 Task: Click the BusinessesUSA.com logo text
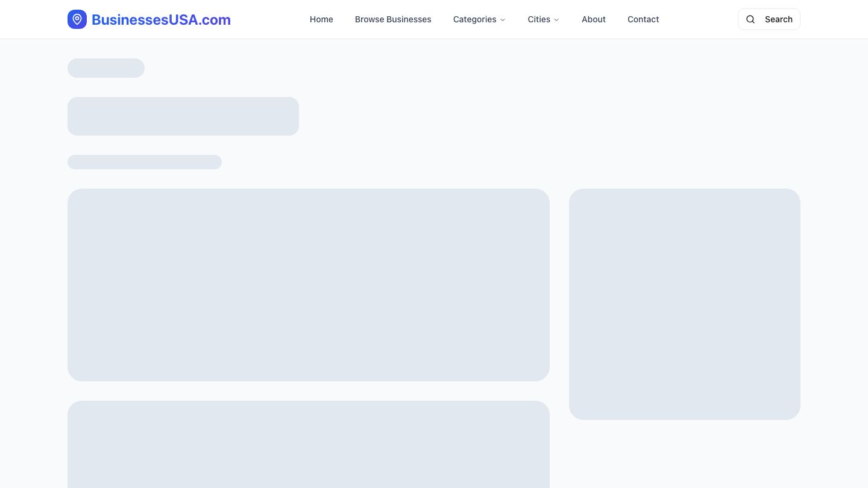(x=161, y=20)
